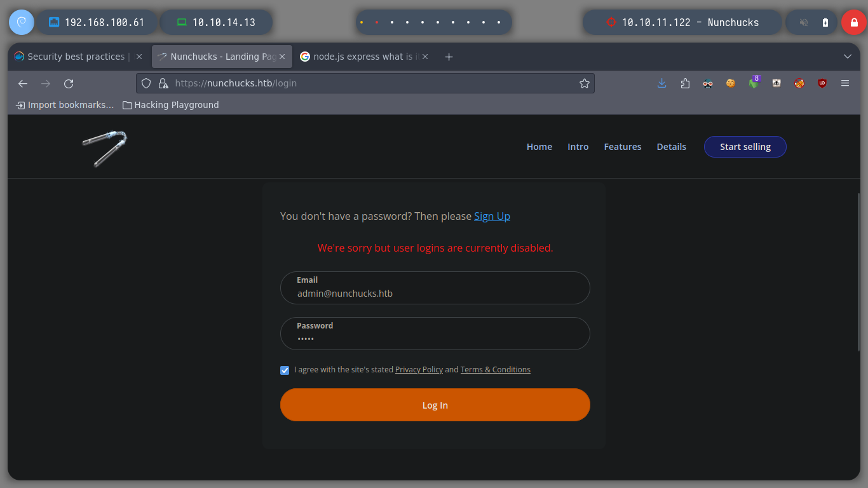
Task: Click the Debian swirl launcher icon
Action: pos(21,22)
